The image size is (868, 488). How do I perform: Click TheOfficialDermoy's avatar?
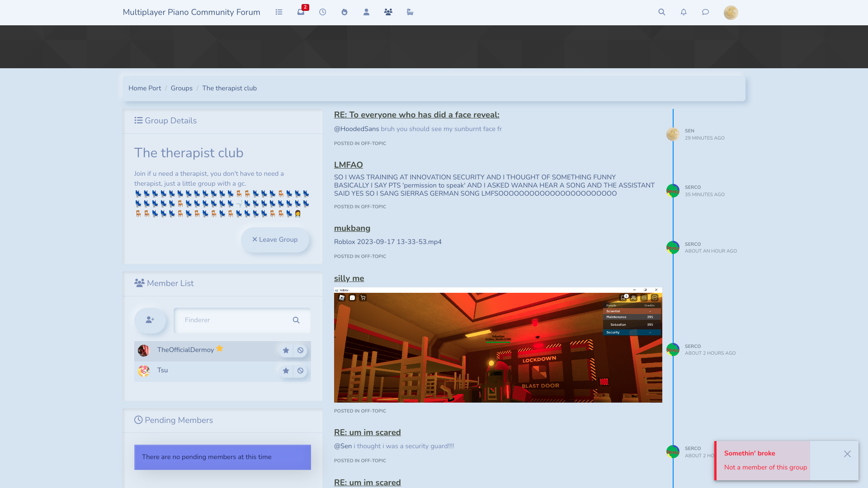pos(144,351)
